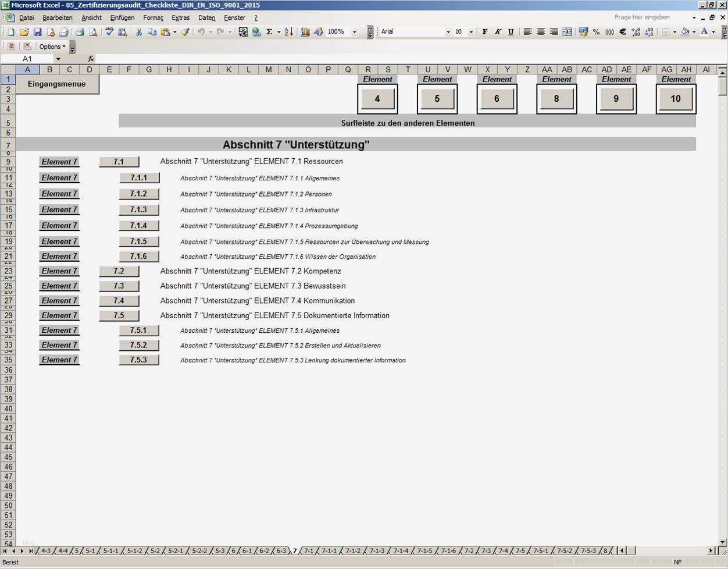Toggle italic formatting
This screenshot has height=569, width=728.
[498, 32]
